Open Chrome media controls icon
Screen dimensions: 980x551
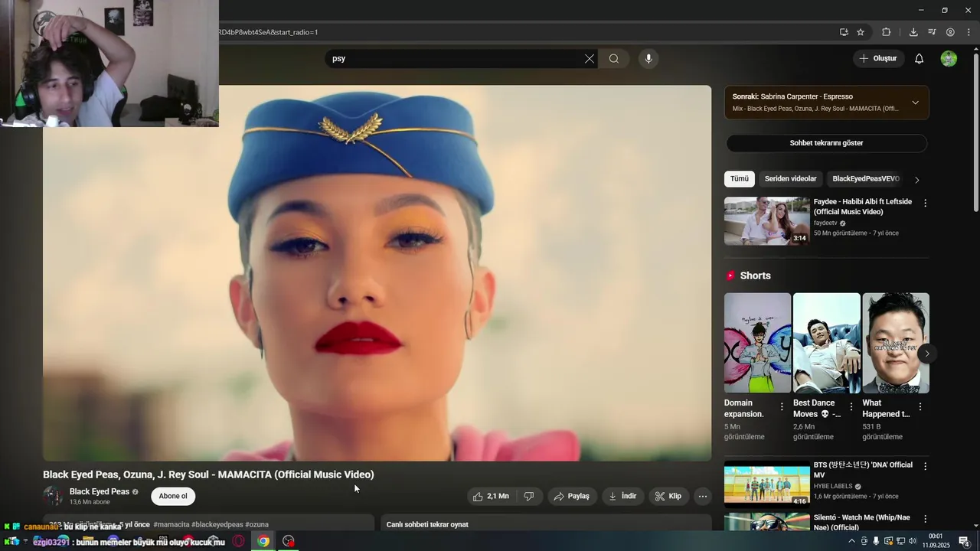(x=932, y=32)
